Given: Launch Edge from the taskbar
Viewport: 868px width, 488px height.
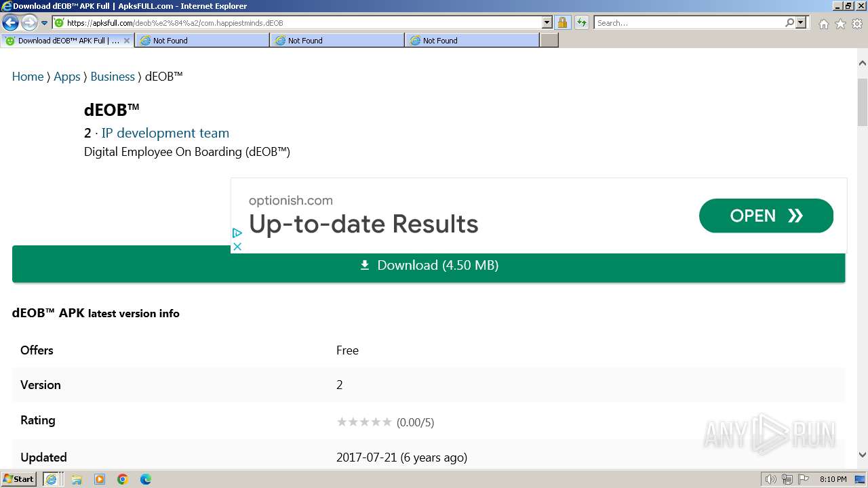Looking at the screenshot, I should pyautogui.click(x=146, y=479).
